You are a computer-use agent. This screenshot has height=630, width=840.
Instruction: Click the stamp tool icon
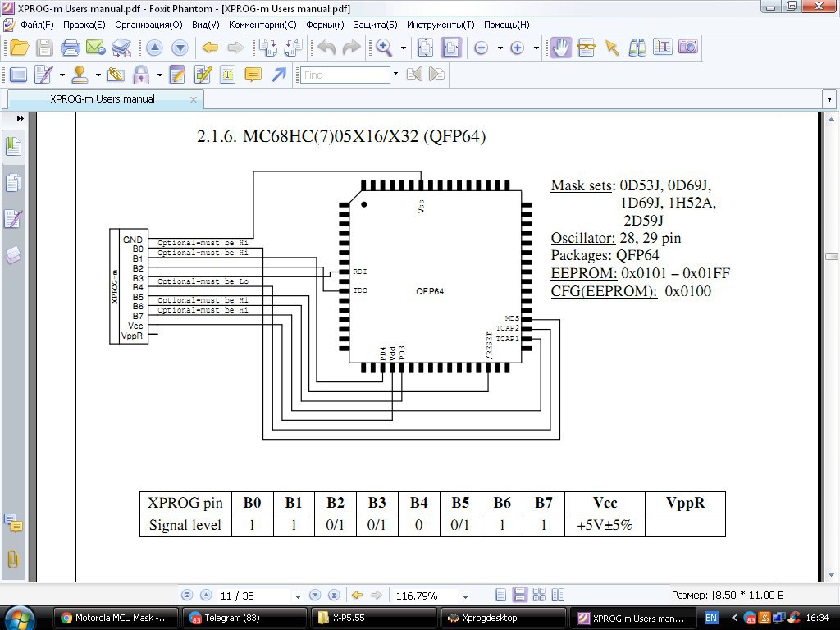pyautogui.click(x=80, y=75)
